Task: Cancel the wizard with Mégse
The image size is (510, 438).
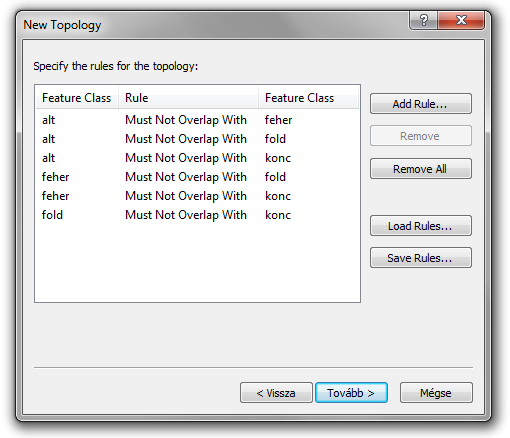Action: pyautogui.click(x=436, y=393)
